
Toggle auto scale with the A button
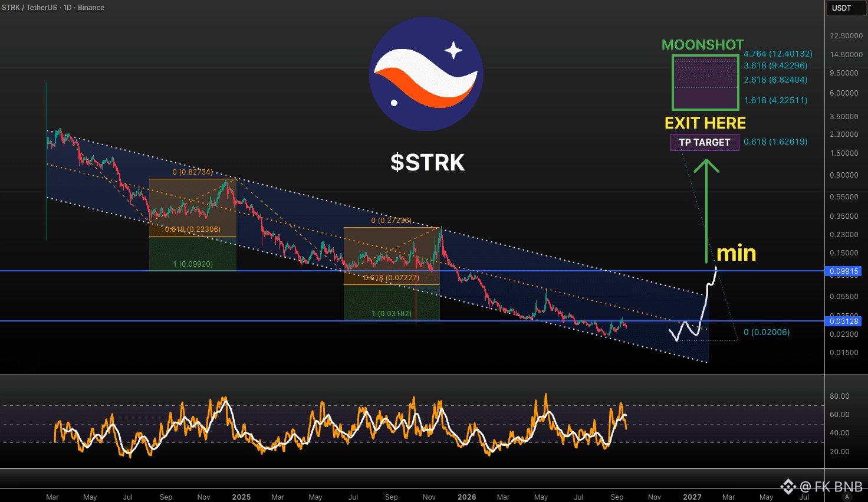point(847,497)
